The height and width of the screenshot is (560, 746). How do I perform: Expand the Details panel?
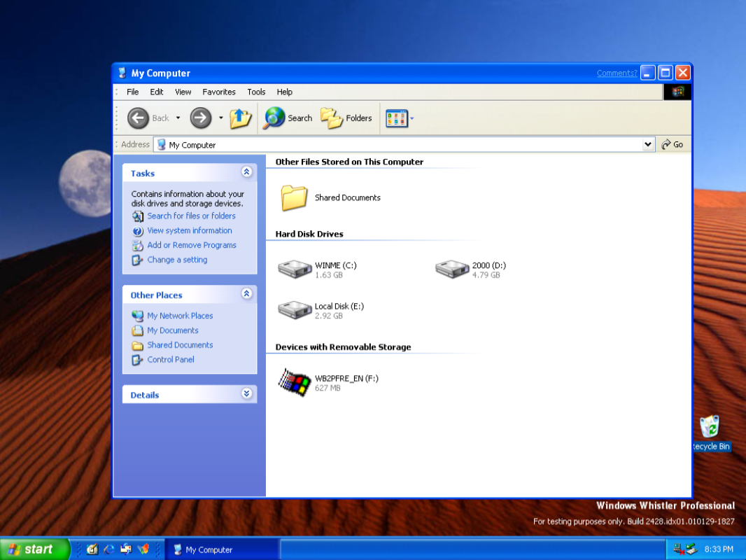[246, 394]
